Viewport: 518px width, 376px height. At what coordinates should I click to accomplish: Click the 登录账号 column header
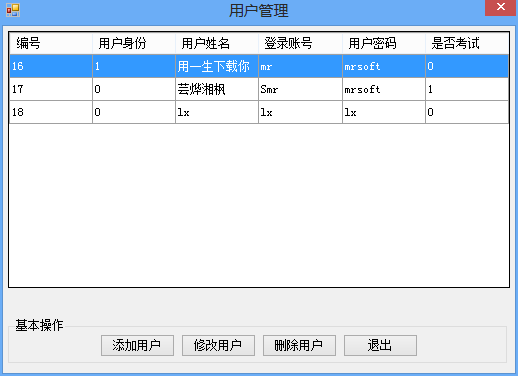300,43
